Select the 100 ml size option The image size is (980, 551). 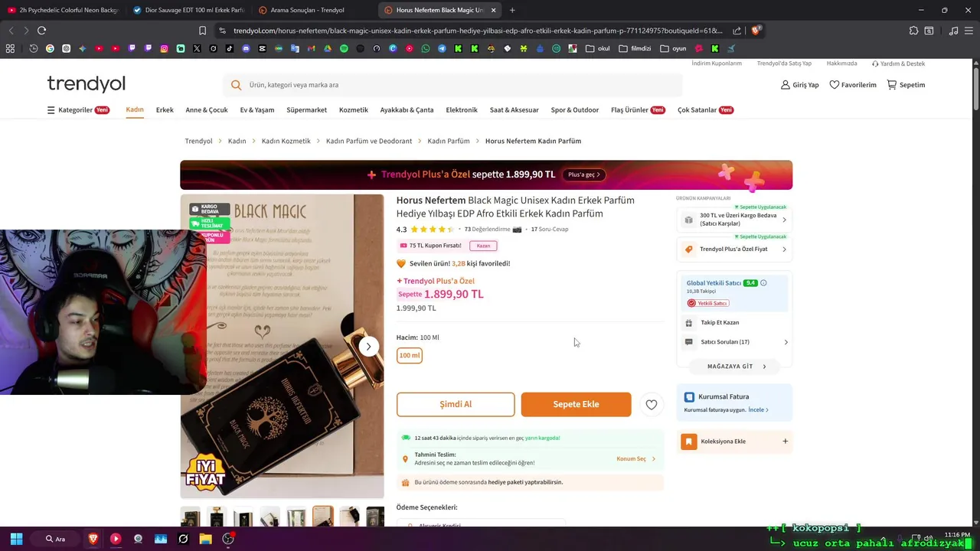click(x=410, y=355)
